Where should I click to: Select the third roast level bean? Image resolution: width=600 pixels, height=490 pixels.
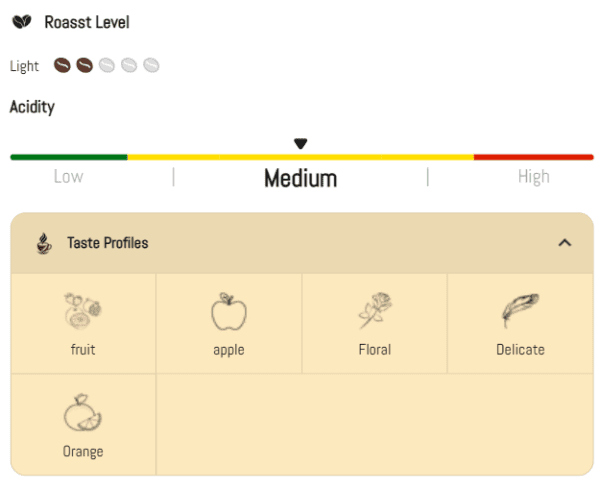[x=107, y=66]
